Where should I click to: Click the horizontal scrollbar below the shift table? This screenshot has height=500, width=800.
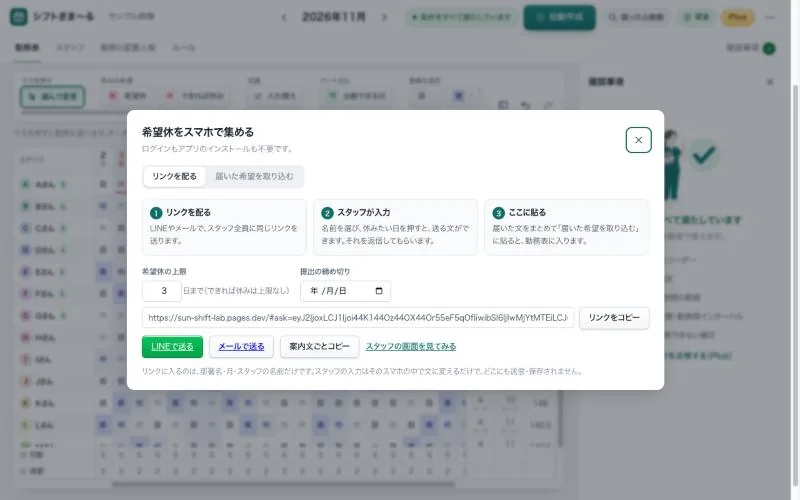tap(283, 484)
